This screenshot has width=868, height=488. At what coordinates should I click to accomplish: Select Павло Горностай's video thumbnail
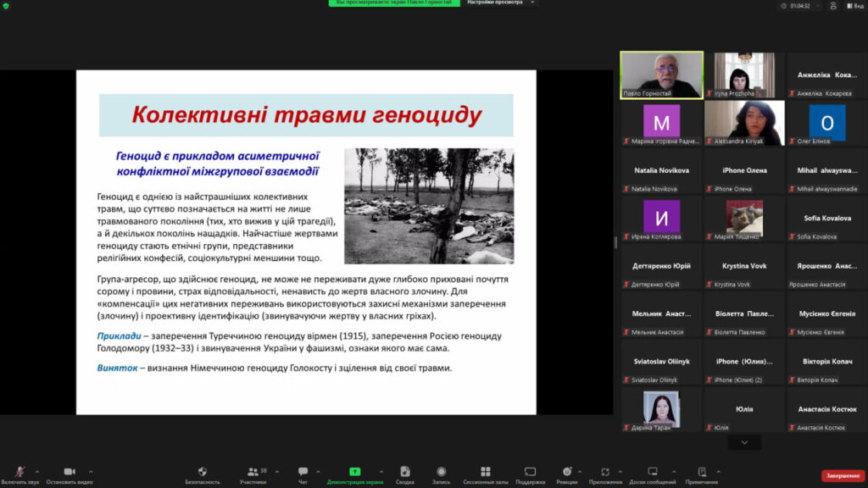point(661,75)
